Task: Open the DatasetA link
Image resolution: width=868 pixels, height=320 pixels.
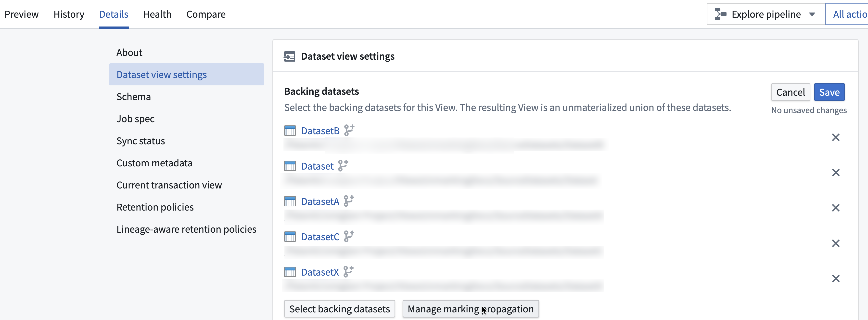Action: click(320, 201)
